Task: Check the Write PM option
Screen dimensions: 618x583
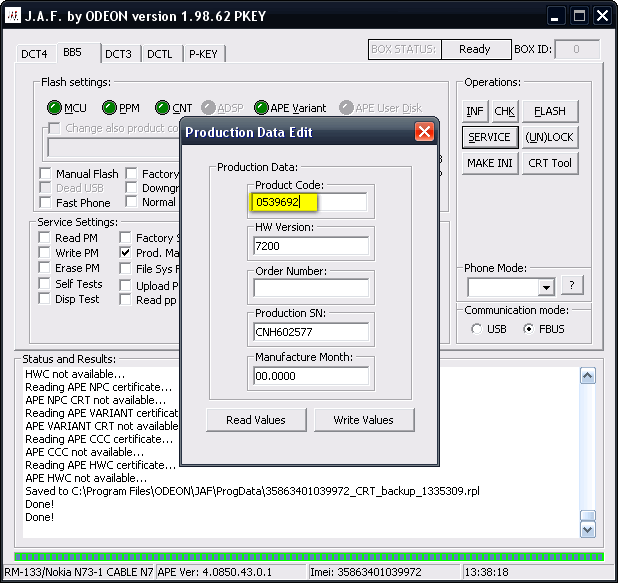Action: pyautogui.click(x=44, y=253)
